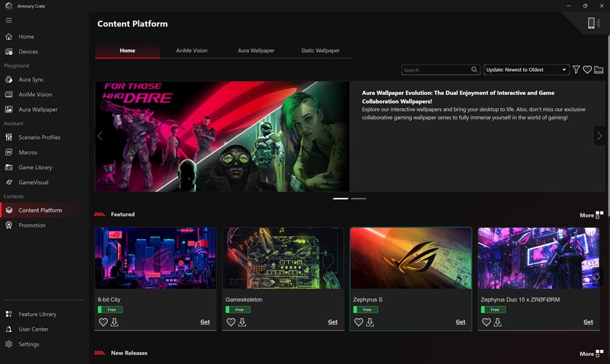Click the filter funnel icon

576,70
